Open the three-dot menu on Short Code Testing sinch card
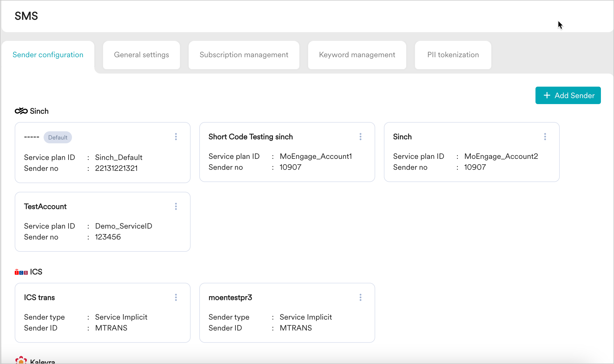This screenshot has width=614, height=364. (x=360, y=136)
